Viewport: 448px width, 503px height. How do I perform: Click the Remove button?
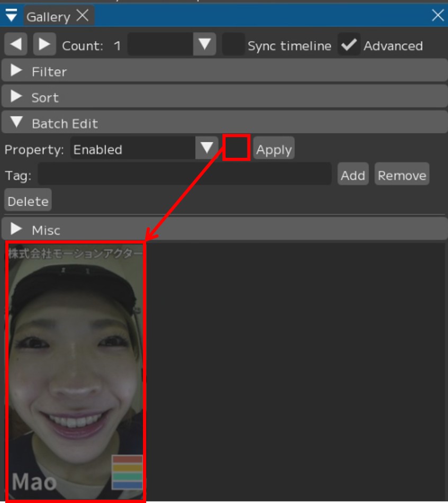click(401, 174)
